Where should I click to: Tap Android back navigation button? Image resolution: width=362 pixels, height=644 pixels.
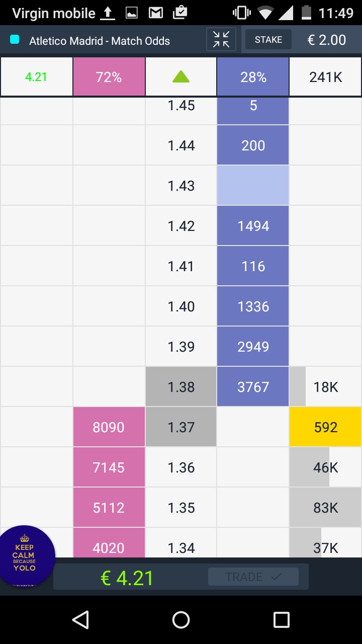point(80,620)
